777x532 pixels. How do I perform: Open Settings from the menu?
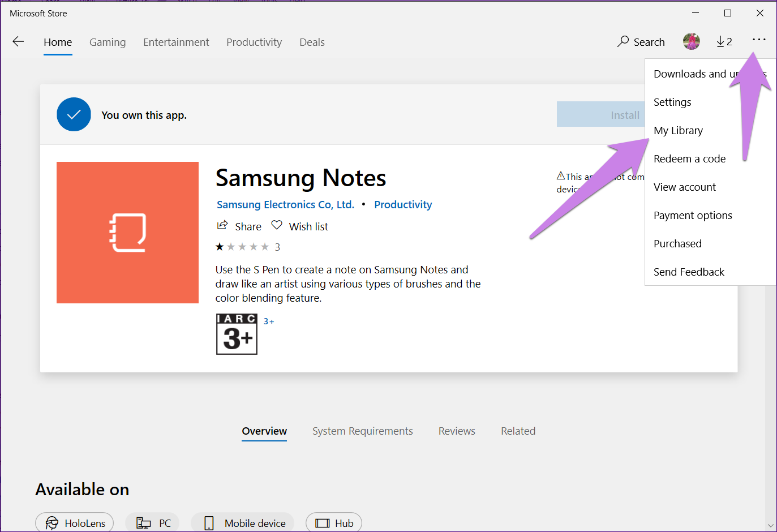click(672, 102)
